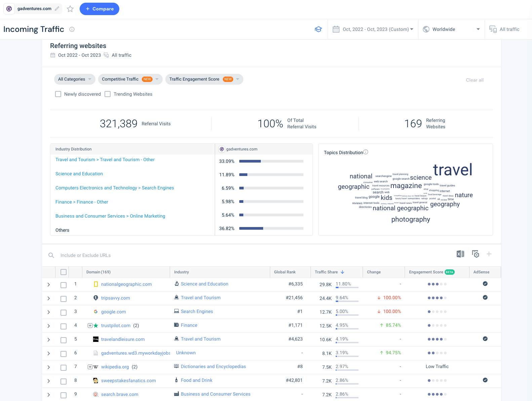Enable the Newly discovered checkbox

coord(58,94)
